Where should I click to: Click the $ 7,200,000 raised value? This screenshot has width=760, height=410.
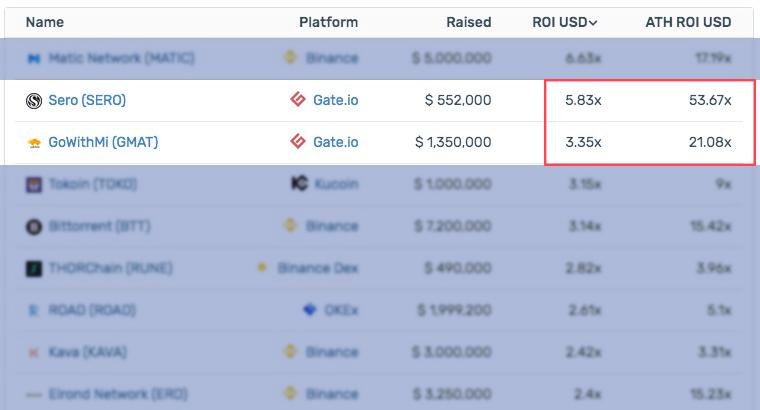[x=453, y=226]
